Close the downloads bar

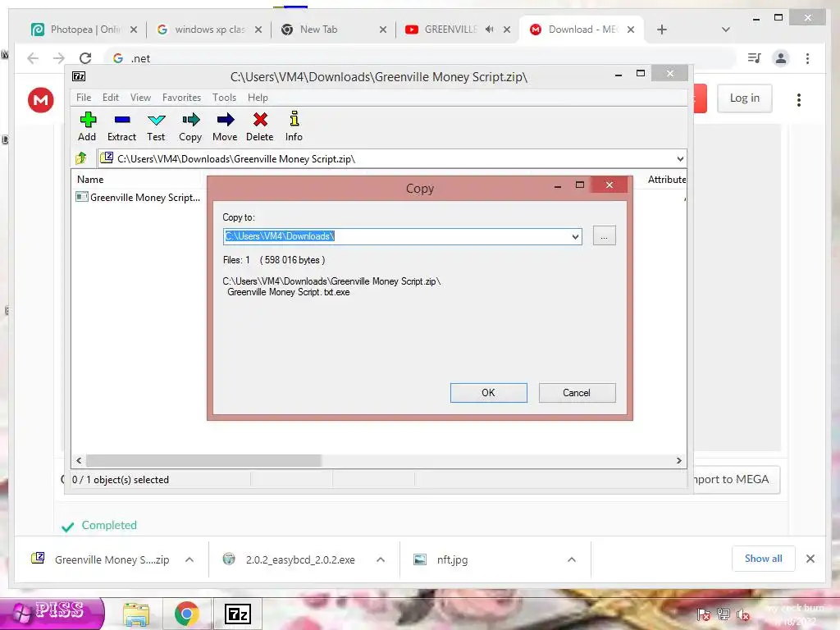tap(810, 559)
